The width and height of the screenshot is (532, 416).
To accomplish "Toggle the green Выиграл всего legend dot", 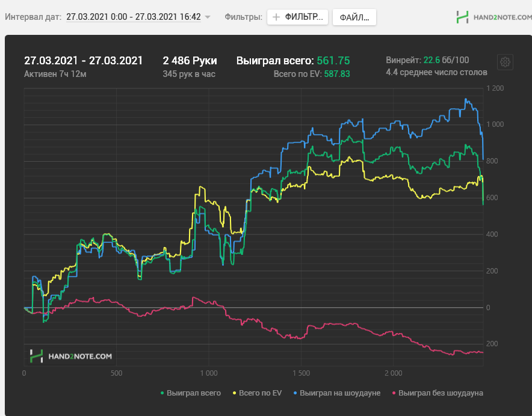I will pos(162,393).
